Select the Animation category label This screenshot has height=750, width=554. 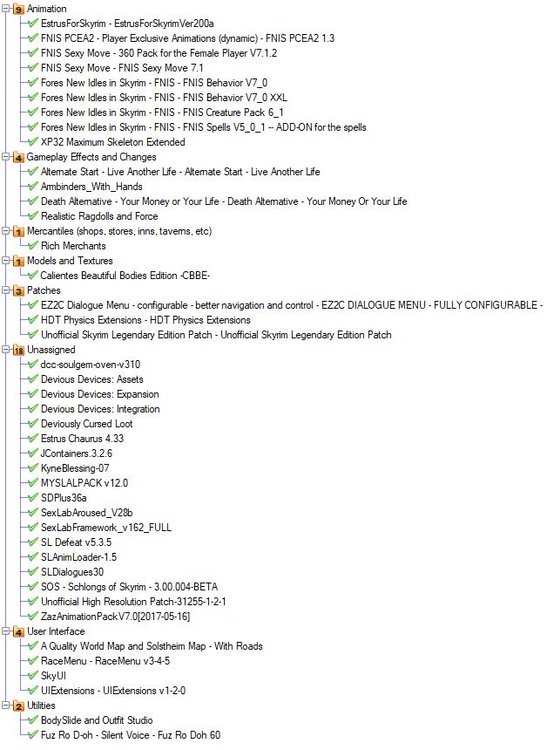46,9
